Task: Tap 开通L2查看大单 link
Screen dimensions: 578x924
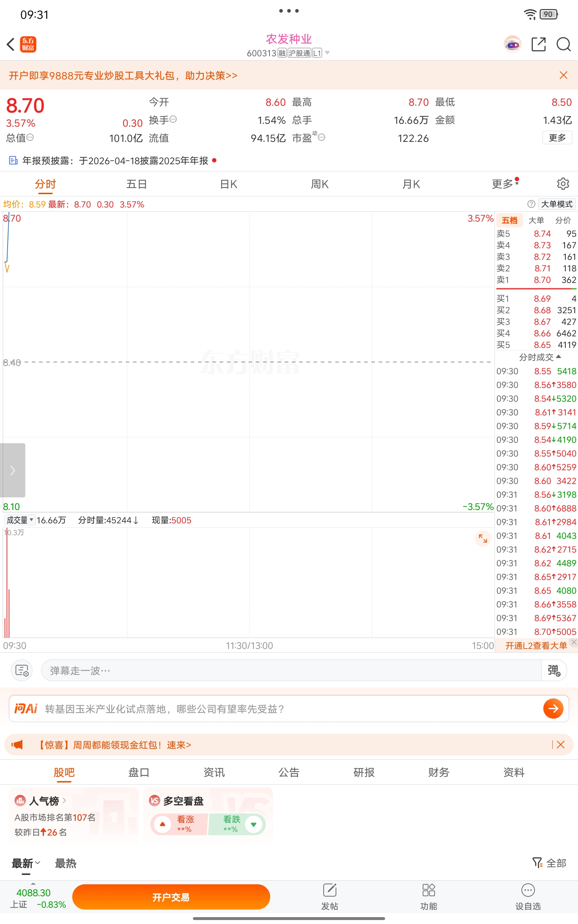Action: (x=536, y=645)
